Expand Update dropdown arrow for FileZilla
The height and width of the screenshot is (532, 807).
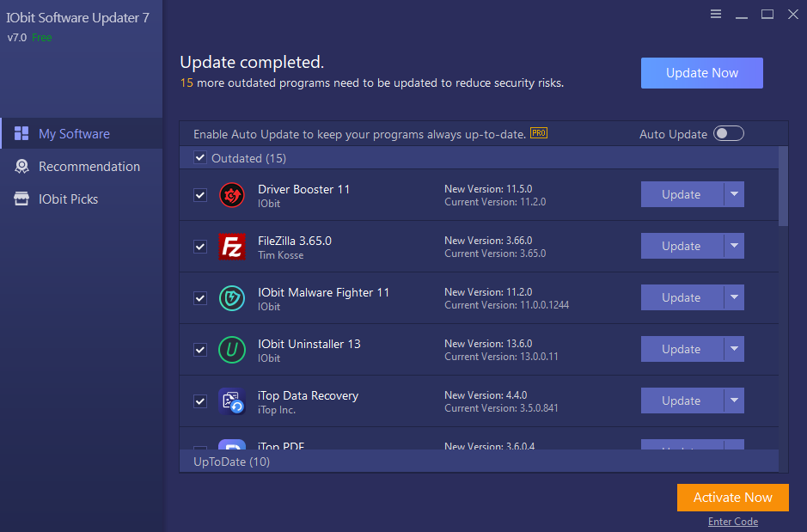(x=734, y=246)
